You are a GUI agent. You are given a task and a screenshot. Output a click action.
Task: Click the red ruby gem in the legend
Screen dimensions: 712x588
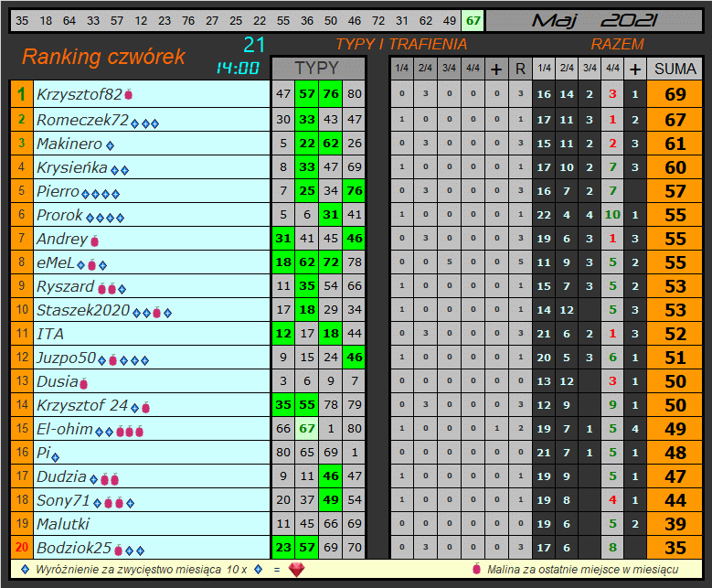click(x=296, y=570)
